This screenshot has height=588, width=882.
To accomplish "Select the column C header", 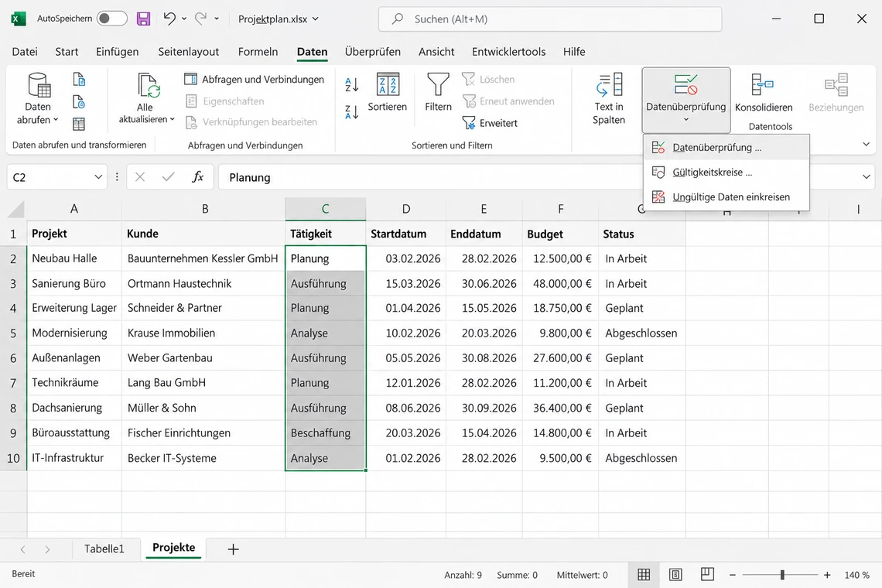I will [x=325, y=209].
